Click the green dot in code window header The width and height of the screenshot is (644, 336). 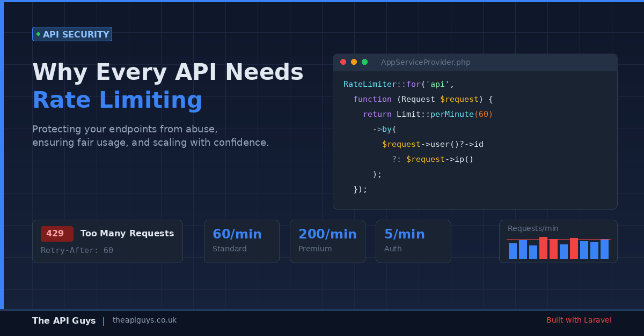coord(364,62)
